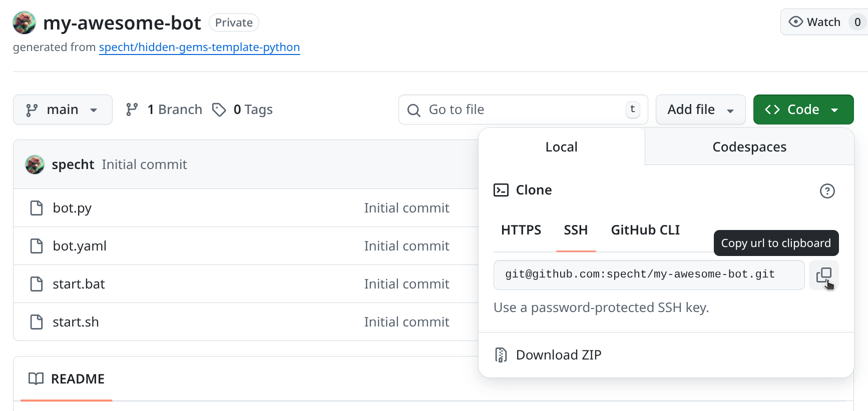Screen dimensions: 868x411
Task: Expand the Add file dropdown
Action: (700, 109)
